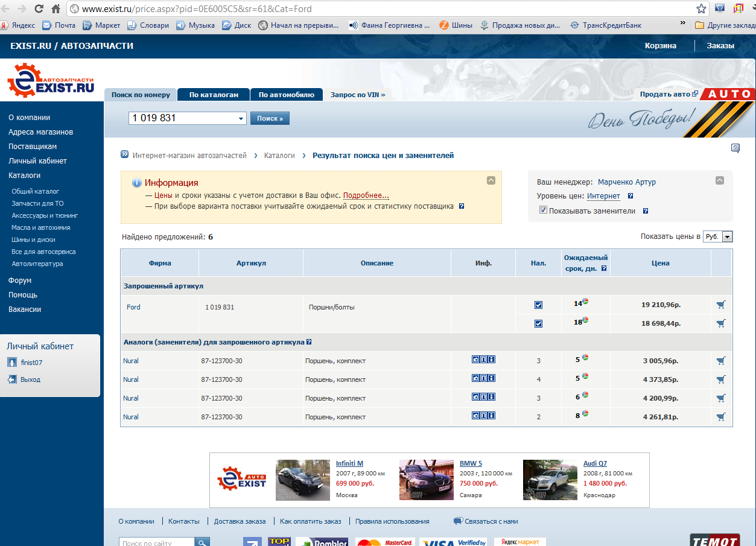
Task: Click help icon at end of supplier statistics note
Action: tap(462, 206)
